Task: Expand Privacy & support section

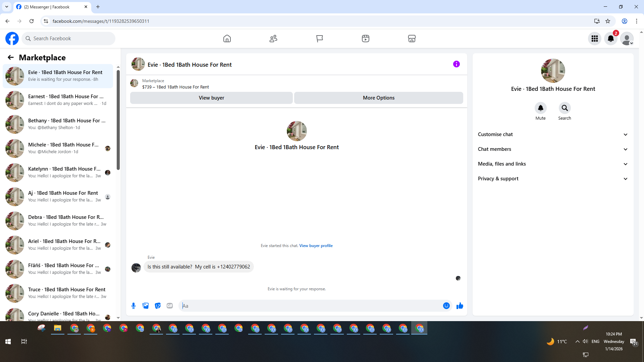Action: pyautogui.click(x=553, y=179)
